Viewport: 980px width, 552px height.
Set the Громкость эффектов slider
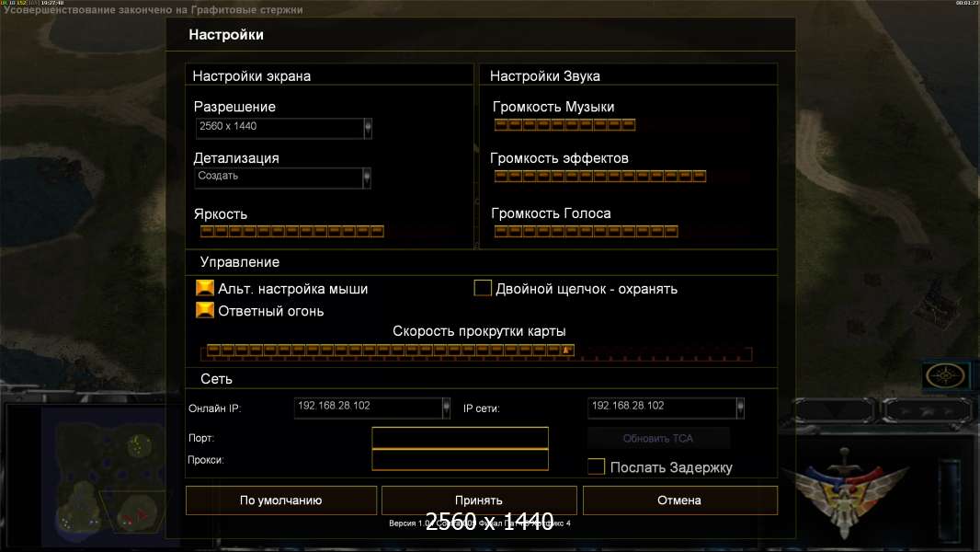[x=600, y=177]
